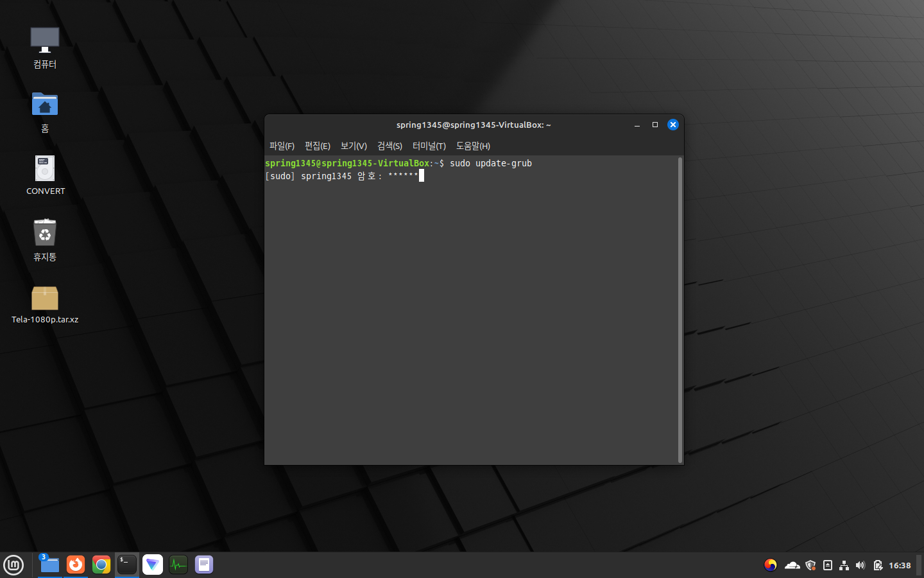This screenshot has width=924, height=578.
Task: Open the 도움말(H) menu in terminal
Action: pos(473,146)
